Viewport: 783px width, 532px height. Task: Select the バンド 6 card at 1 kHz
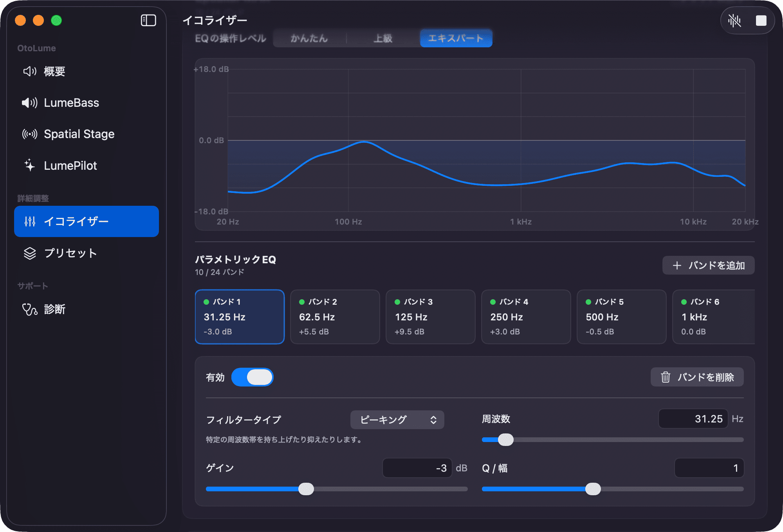[x=714, y=317]
